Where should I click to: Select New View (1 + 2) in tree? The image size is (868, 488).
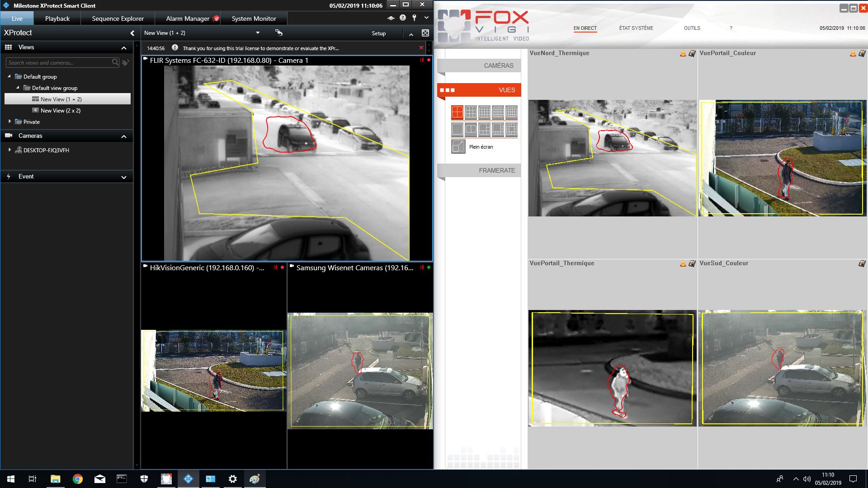tap(67, 99)
